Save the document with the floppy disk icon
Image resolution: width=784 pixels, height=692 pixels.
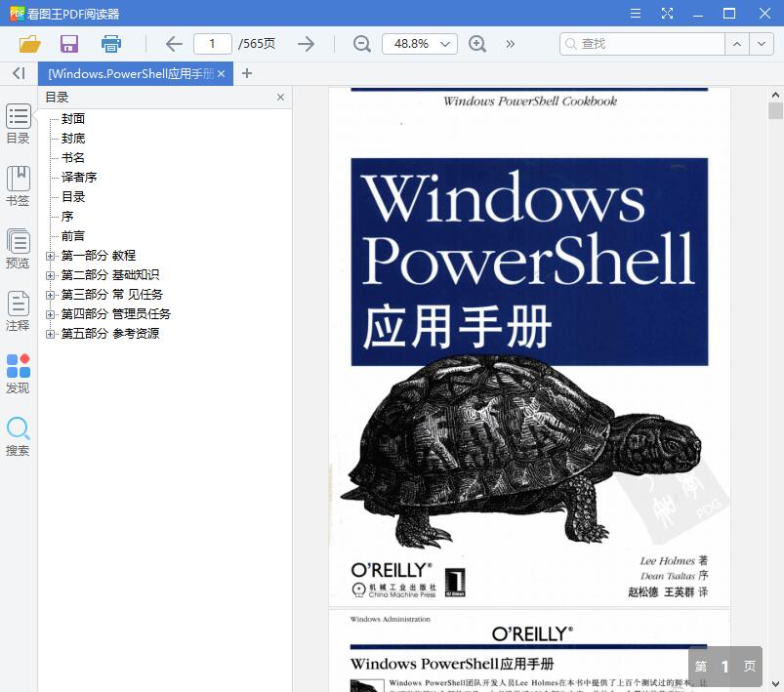pyautogui.click(x=69, y=44)
